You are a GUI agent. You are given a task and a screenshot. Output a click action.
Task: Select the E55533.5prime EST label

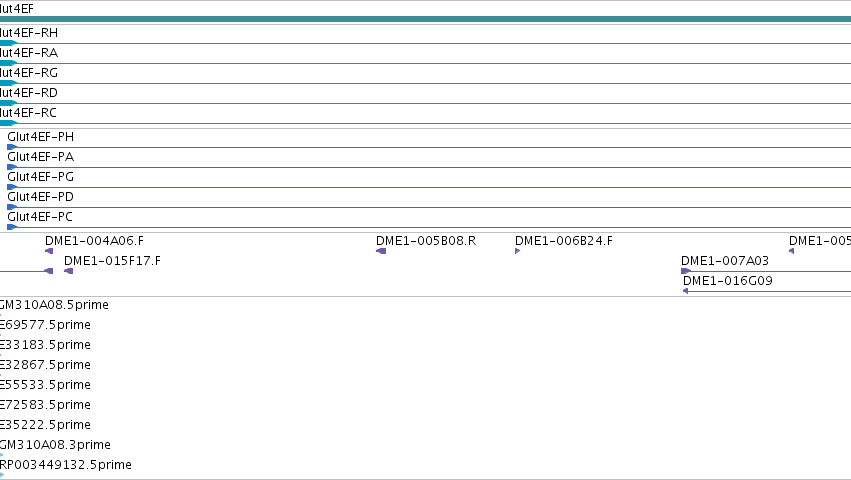[x=46, y=385]
